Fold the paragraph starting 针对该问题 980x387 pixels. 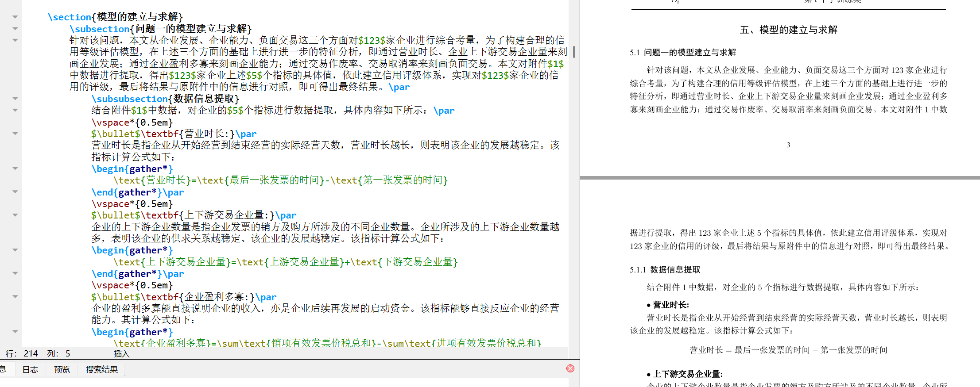pyautogui.click(x=15, y=40)
